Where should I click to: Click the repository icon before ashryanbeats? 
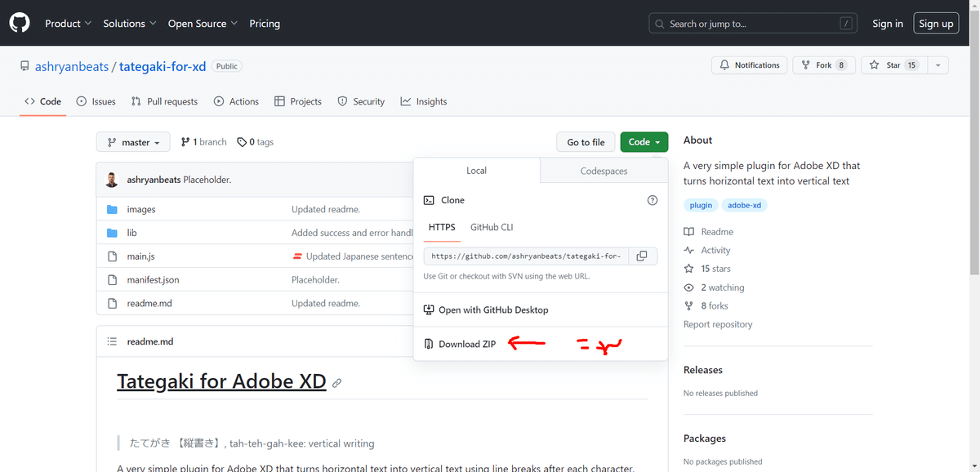pos(25,66)
